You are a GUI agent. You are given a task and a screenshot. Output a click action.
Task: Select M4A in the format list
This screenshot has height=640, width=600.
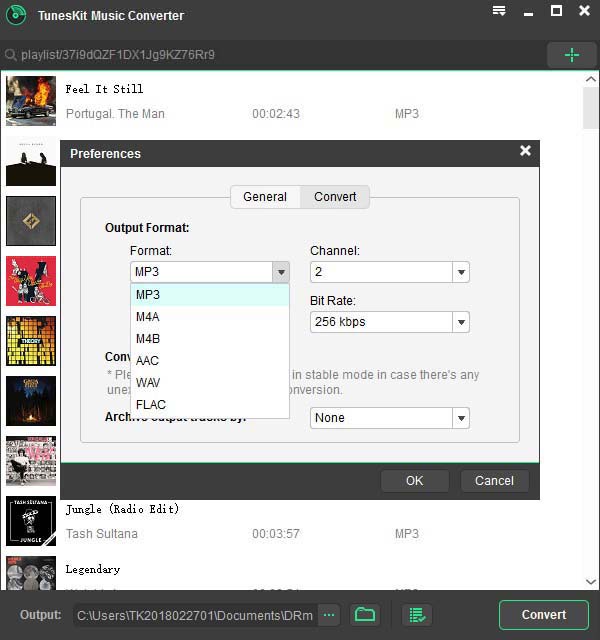(x=210, y=317)
